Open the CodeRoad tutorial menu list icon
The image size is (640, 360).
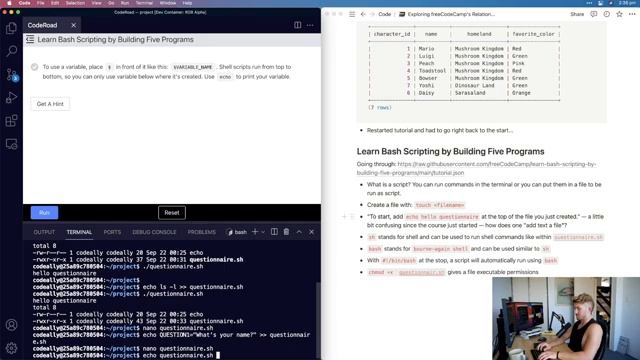(x=30, y=40)
